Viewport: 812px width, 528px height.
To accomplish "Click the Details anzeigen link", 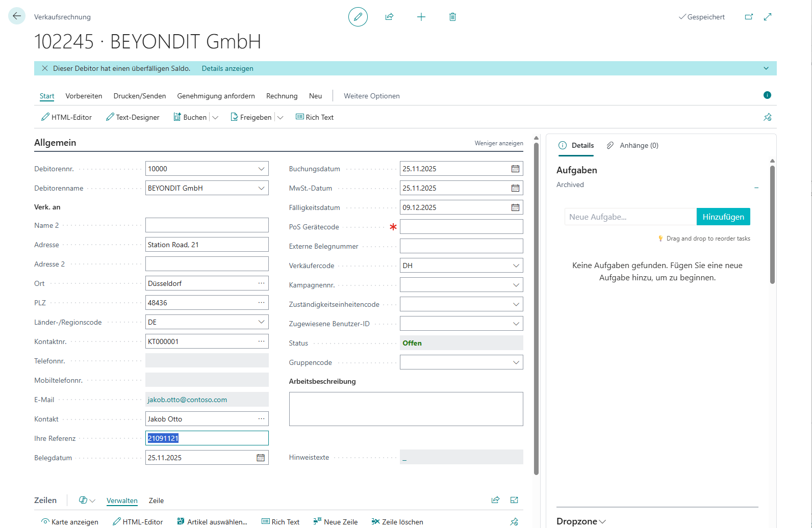I will click(227, 68).
